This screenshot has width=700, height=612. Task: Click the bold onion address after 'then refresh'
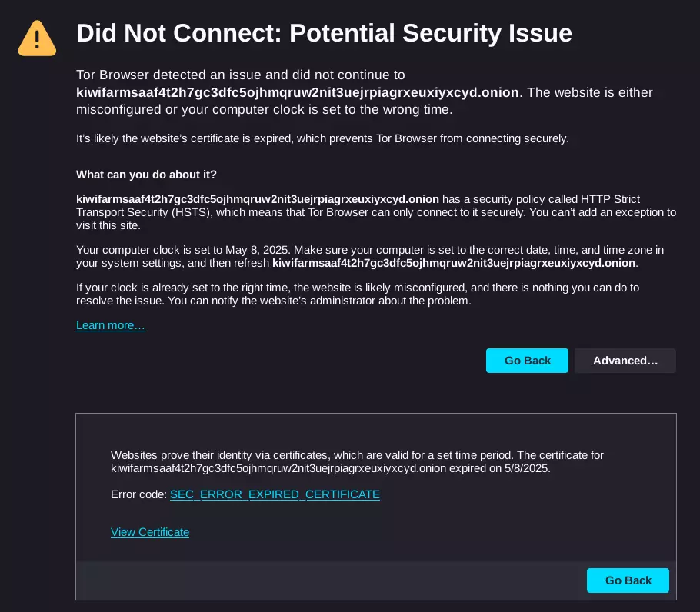454,263
